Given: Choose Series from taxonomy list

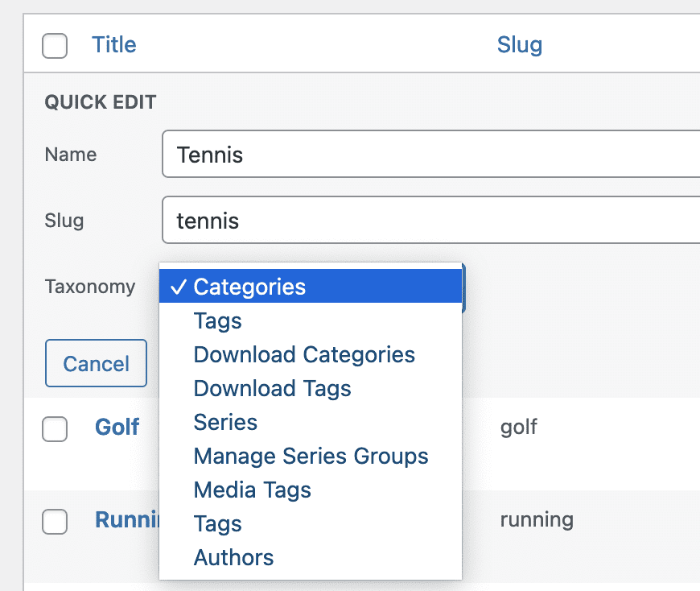Looking at the screenshot, I should click(311, 422).
